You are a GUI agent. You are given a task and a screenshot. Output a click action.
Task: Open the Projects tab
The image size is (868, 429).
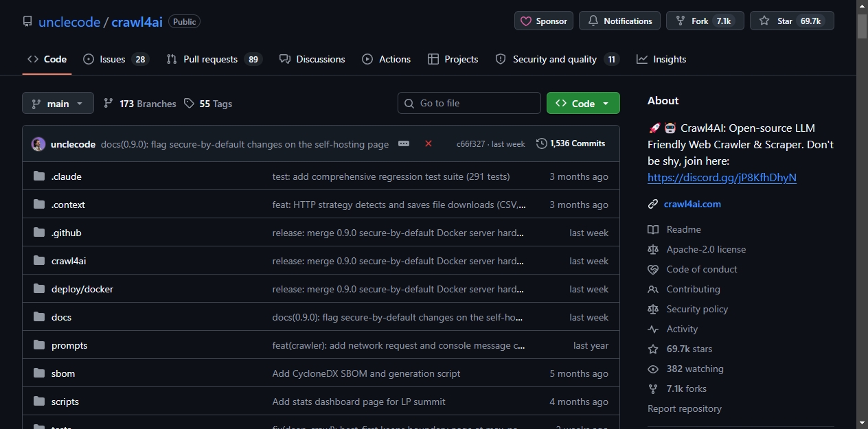coord(453,59)
